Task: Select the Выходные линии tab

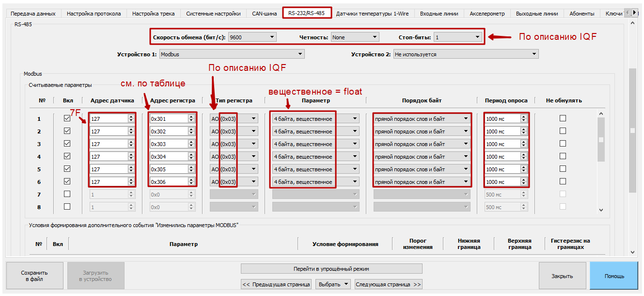Action: [537, 14]
